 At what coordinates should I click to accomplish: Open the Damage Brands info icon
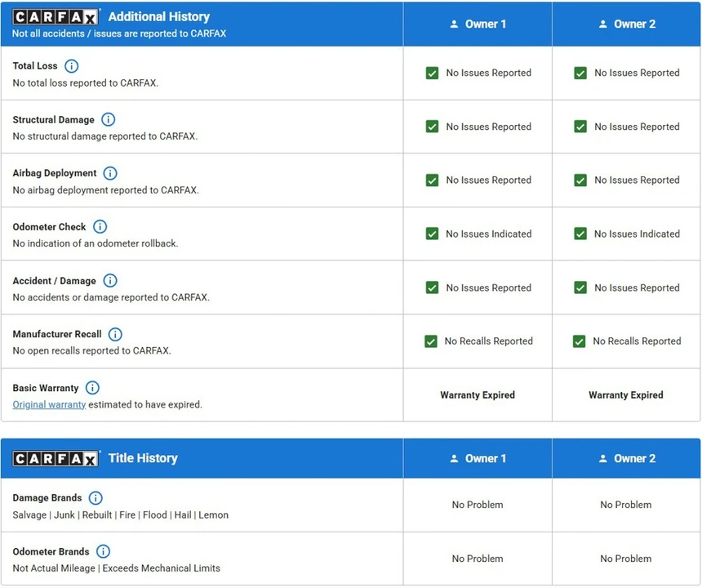click(x=96, y=498)
